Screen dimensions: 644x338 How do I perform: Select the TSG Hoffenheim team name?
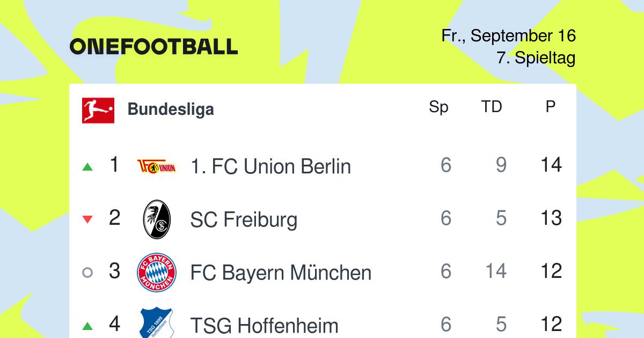264,326
